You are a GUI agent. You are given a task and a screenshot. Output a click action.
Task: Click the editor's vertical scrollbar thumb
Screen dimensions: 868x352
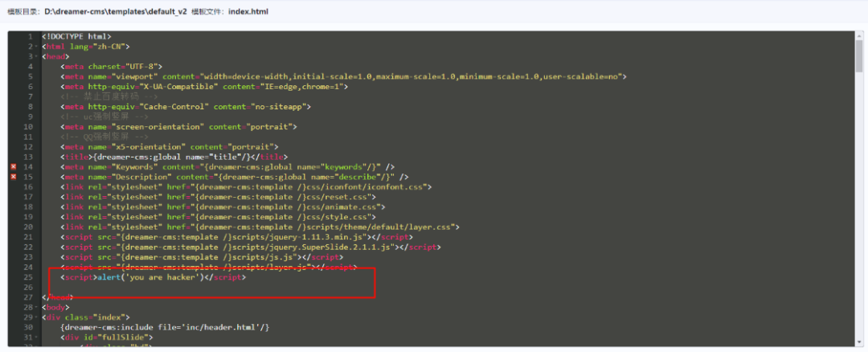click(x=858, y=57)
